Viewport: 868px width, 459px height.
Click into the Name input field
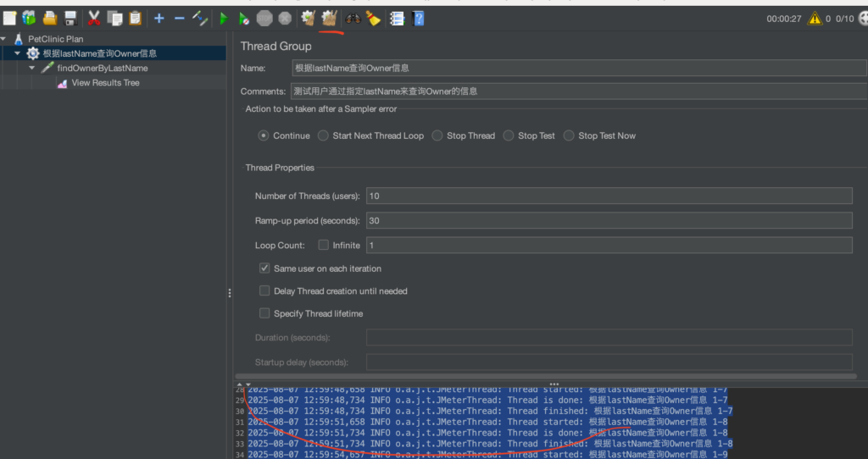coord(579,68)
